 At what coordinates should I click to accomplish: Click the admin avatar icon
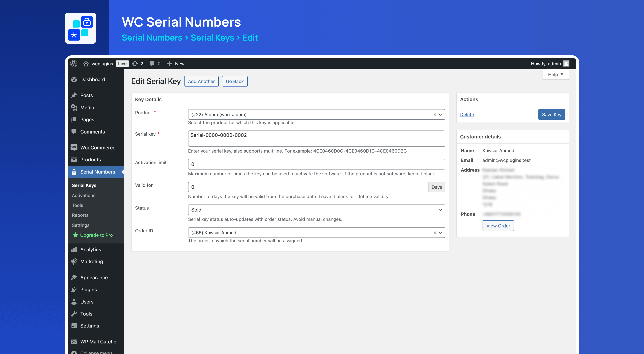[566, 63]
